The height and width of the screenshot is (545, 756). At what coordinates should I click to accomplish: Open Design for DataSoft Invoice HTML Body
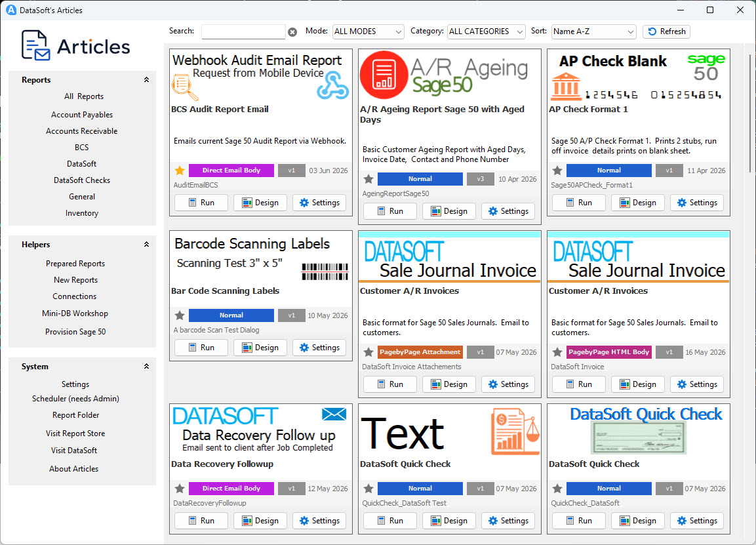point(639,384)
